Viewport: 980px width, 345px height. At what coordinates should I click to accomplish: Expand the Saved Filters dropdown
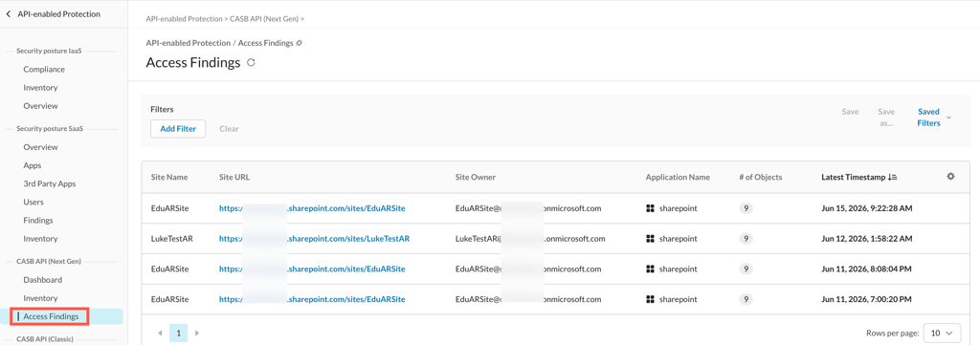click(934, 118)
